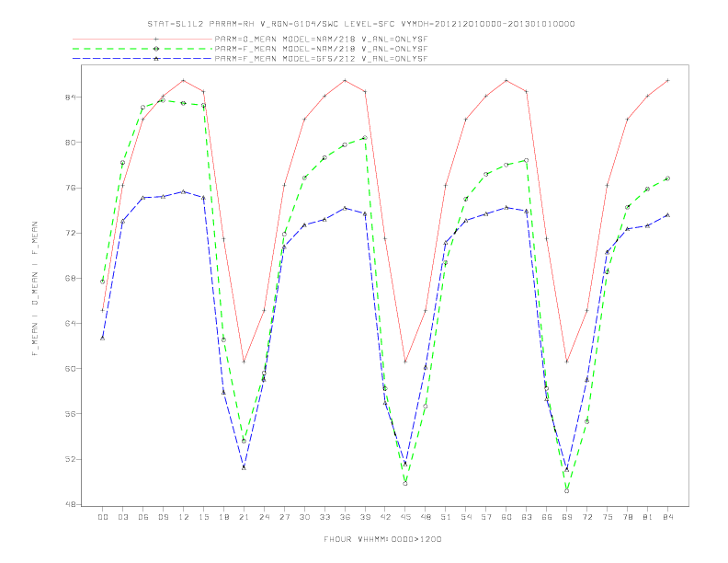
Task: Click y-axis tick label 76
Action: coord(72,188)
